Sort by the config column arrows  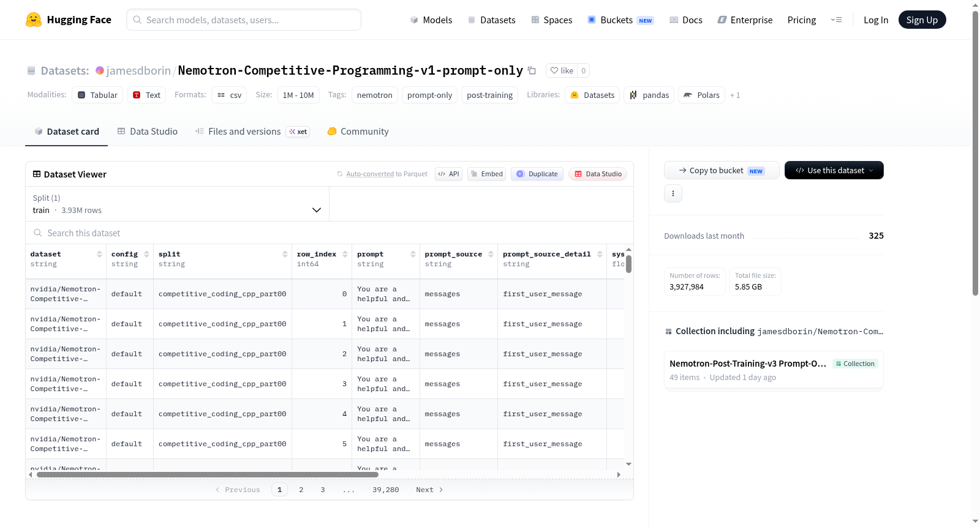click(146, 254)
